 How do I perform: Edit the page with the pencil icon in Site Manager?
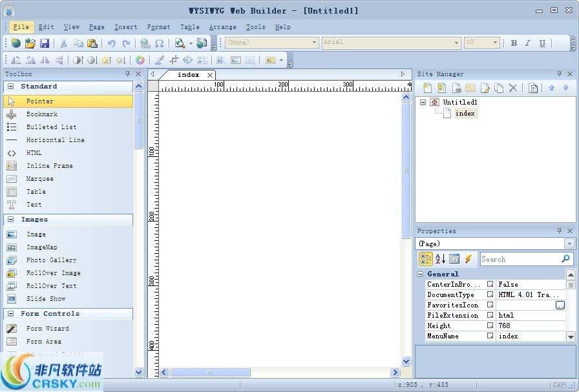[x=485, y=88]
